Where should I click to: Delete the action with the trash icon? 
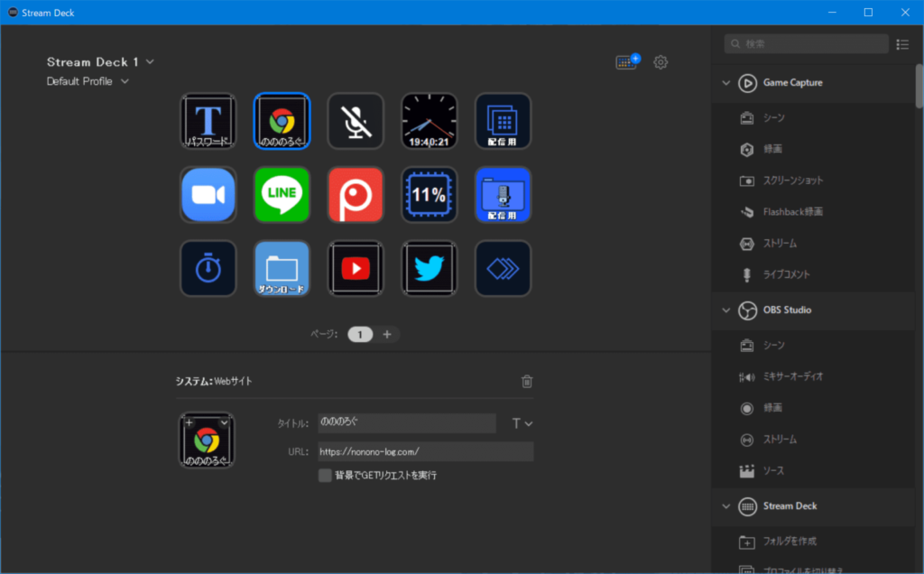click(527, 381)
